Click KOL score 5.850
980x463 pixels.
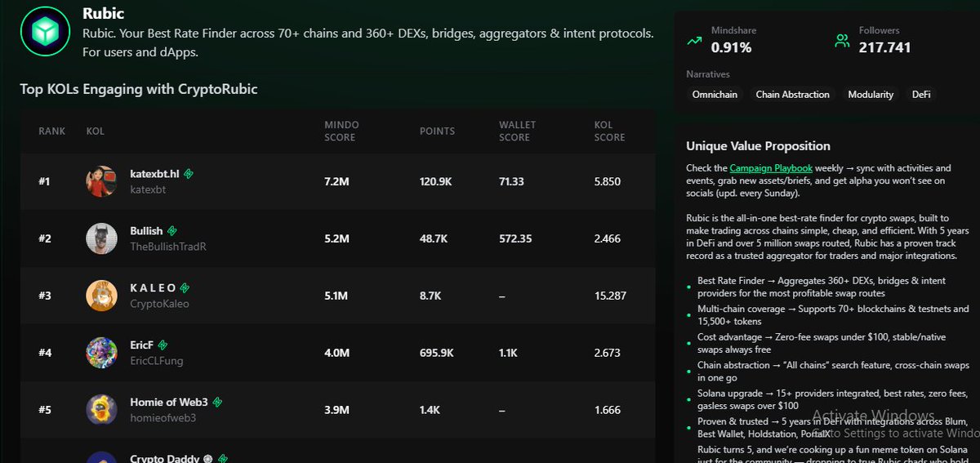608,181
